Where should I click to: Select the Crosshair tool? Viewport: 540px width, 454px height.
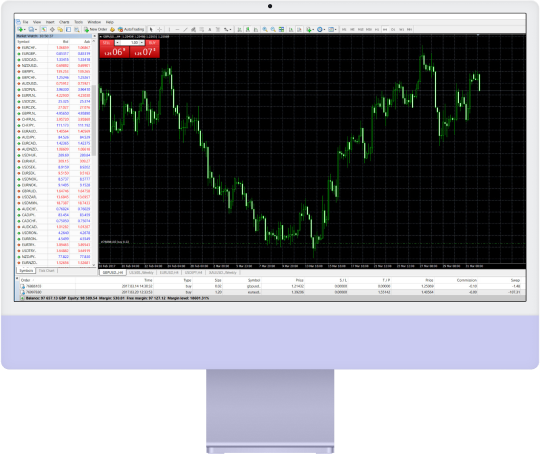(x=159, y=30)
